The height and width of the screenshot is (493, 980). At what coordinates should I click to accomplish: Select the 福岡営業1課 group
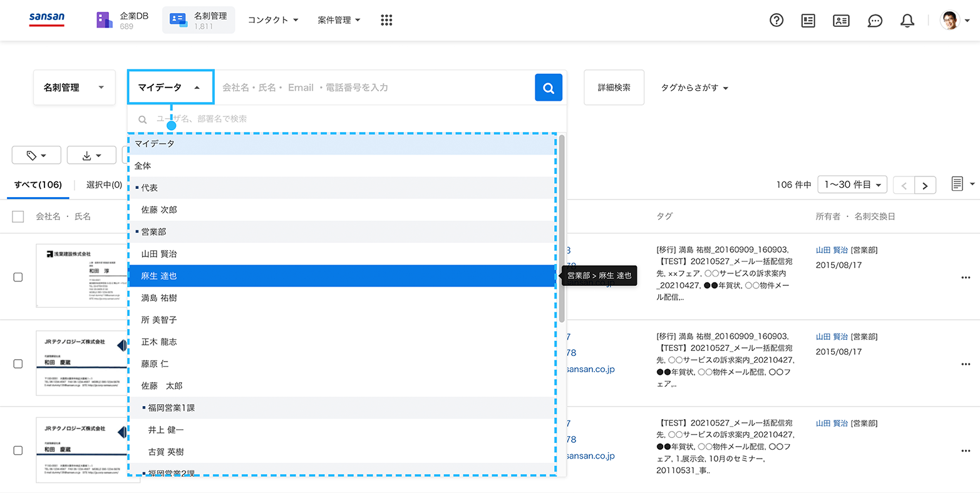pos(342,408)
